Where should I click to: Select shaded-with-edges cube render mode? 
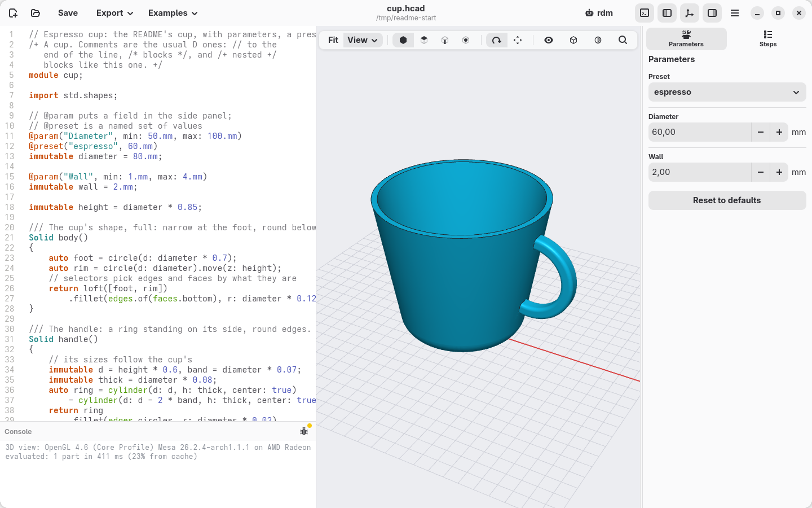click(x=424, y=40)
